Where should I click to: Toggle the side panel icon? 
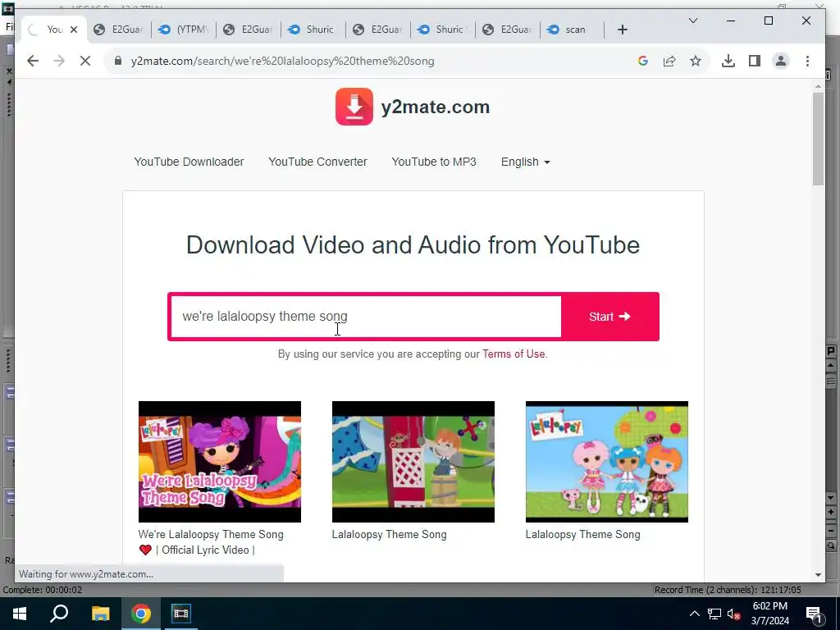[x=755, y=61]
